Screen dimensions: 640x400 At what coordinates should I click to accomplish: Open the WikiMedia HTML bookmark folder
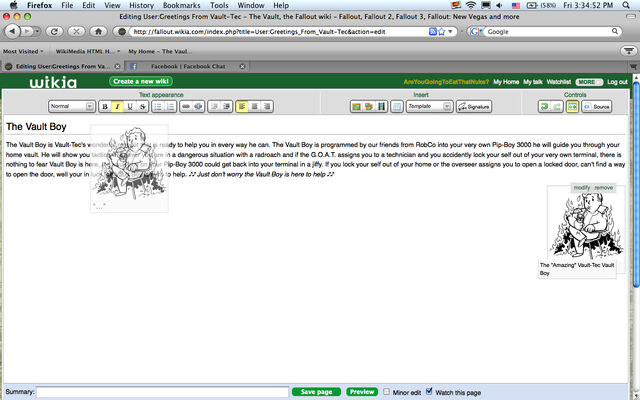pos(88,51)
